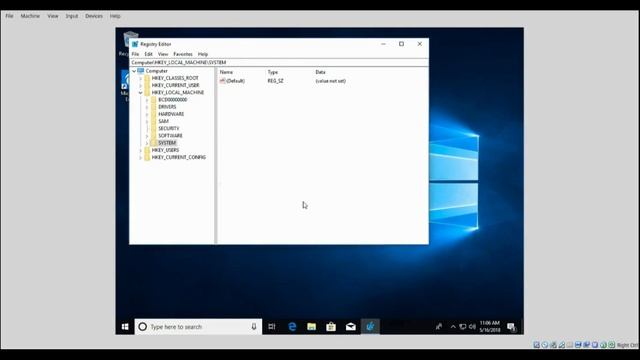Click the volume speaker icon in tray

[x=472, y=327]
